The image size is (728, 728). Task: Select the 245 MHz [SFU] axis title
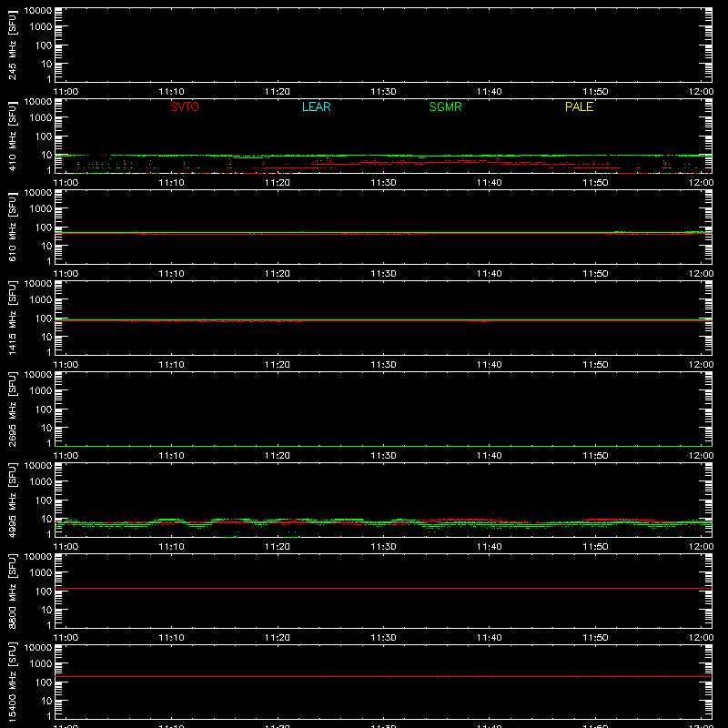click(13, 45)
